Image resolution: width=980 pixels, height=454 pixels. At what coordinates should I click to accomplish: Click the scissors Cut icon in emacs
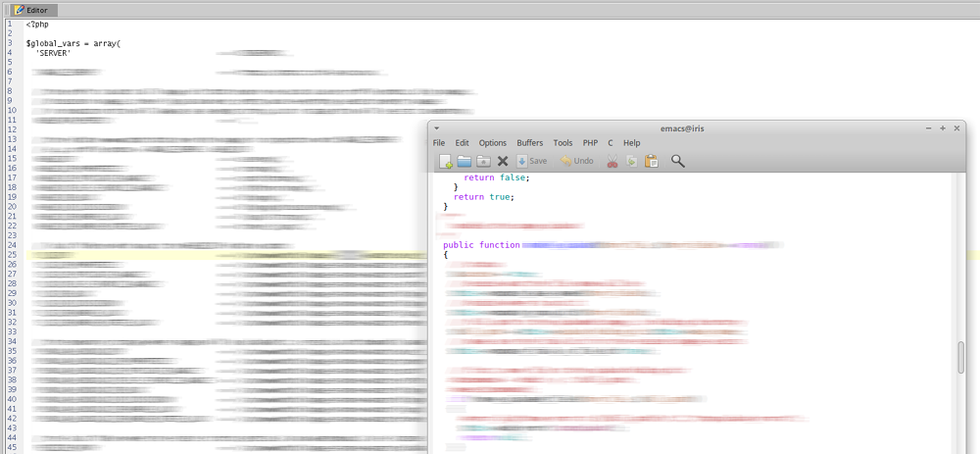(x=612, y=162)
